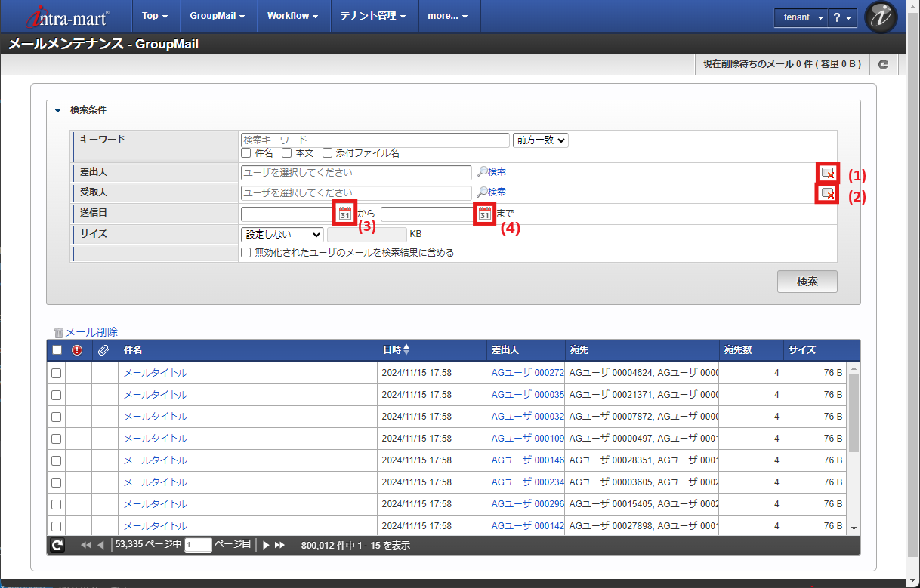920x588 pixels.
Task: Go to next page in pager
Action: tap(266, 545)
